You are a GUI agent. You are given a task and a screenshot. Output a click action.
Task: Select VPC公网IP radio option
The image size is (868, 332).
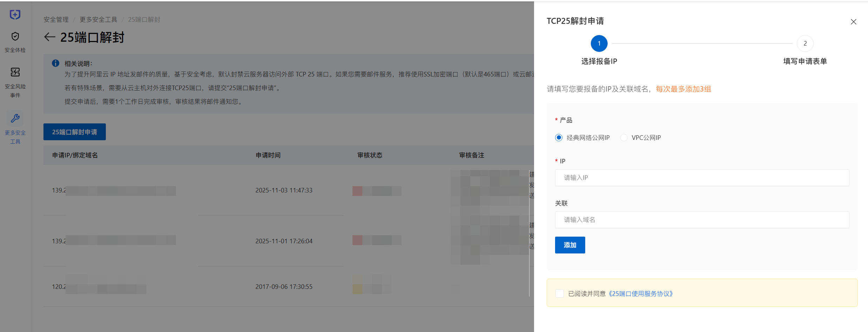(624, 137)
